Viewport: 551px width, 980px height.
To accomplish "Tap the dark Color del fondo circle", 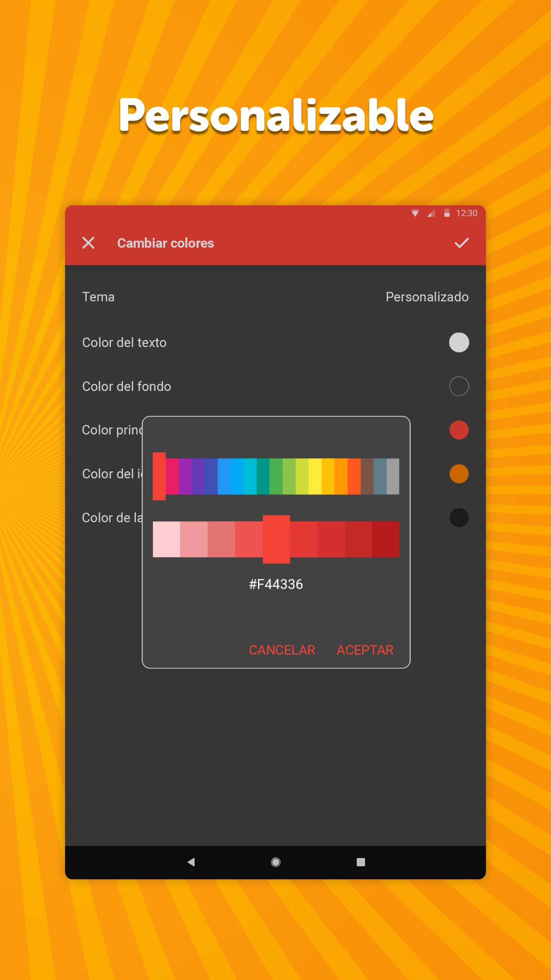I will click(x=459, y=386).
